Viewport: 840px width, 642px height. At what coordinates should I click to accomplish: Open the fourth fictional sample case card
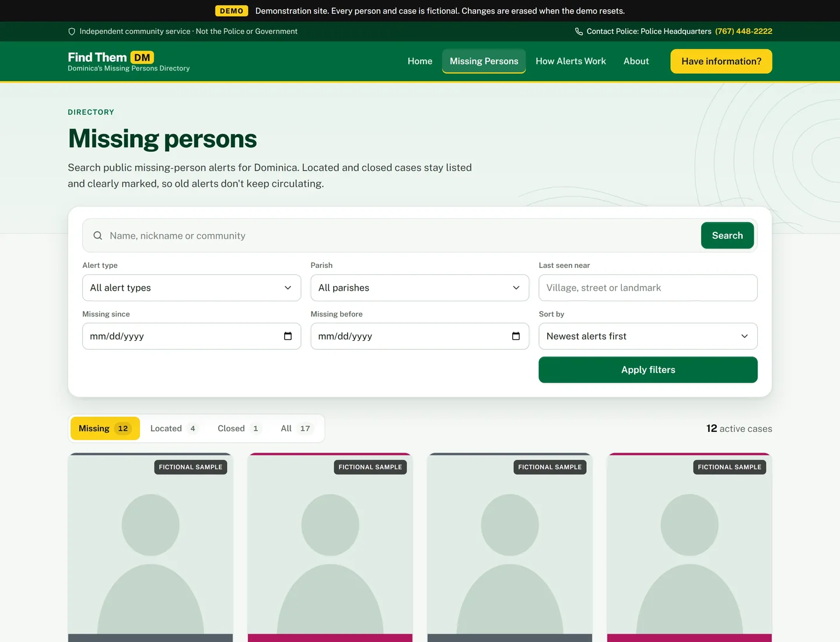tap(689, 547)
